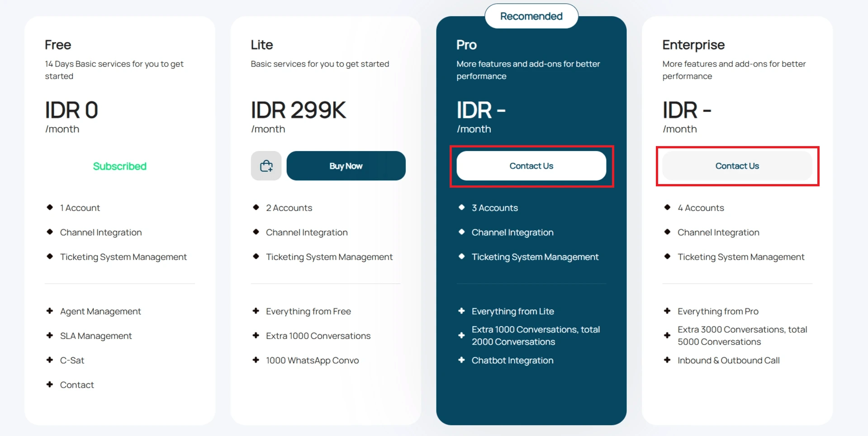Screen dimensions: 868x436
Task: Click Buy Now for the Lite plan
Action: pos(346,166)
